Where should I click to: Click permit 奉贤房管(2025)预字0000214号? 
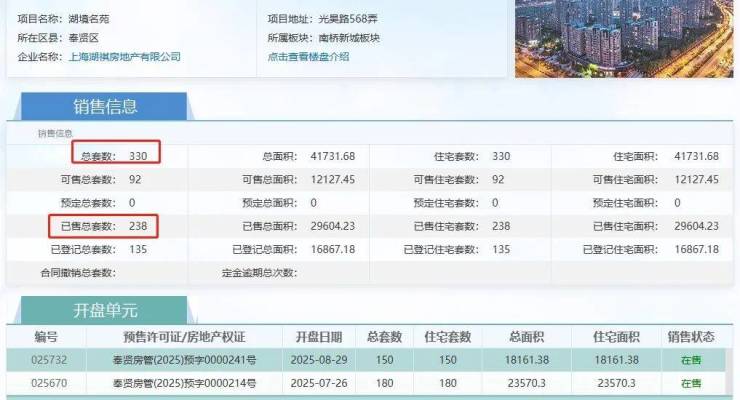click(x=184, y=382)
